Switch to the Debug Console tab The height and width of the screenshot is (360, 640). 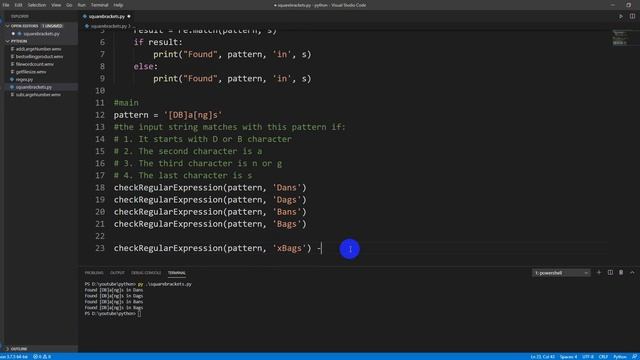[x=146, y=273]
